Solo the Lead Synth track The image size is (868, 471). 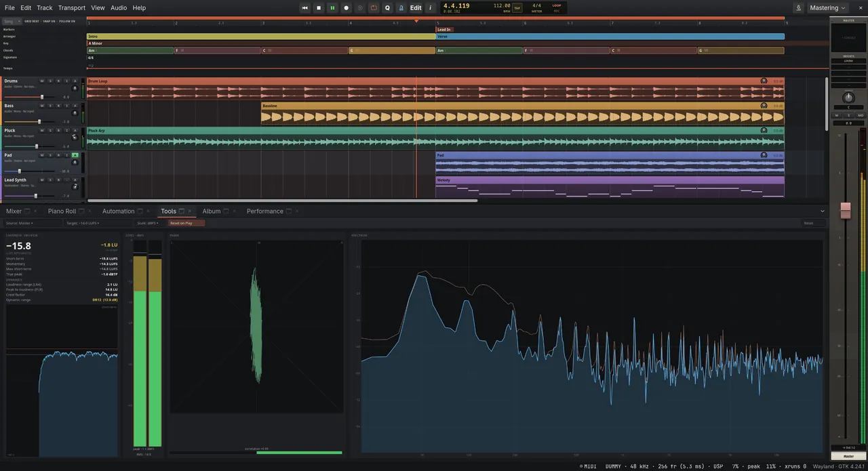tap(50, 180)
